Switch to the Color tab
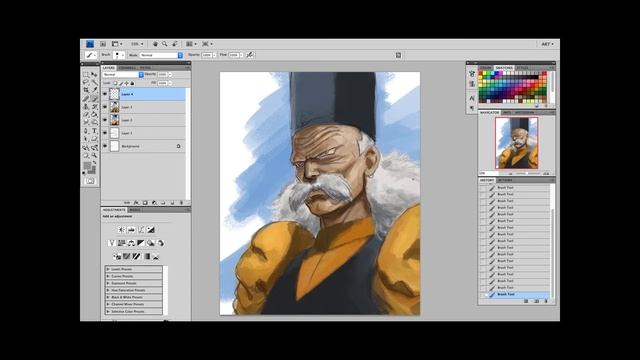Screen dimensions: 640x360 [x=485, y=68]
